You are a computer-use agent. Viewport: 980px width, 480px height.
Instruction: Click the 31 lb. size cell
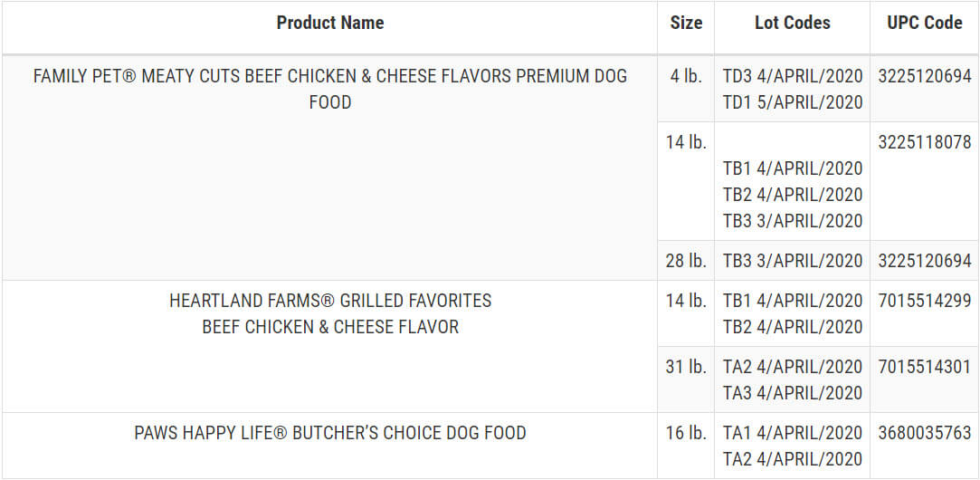coord(686,367)
